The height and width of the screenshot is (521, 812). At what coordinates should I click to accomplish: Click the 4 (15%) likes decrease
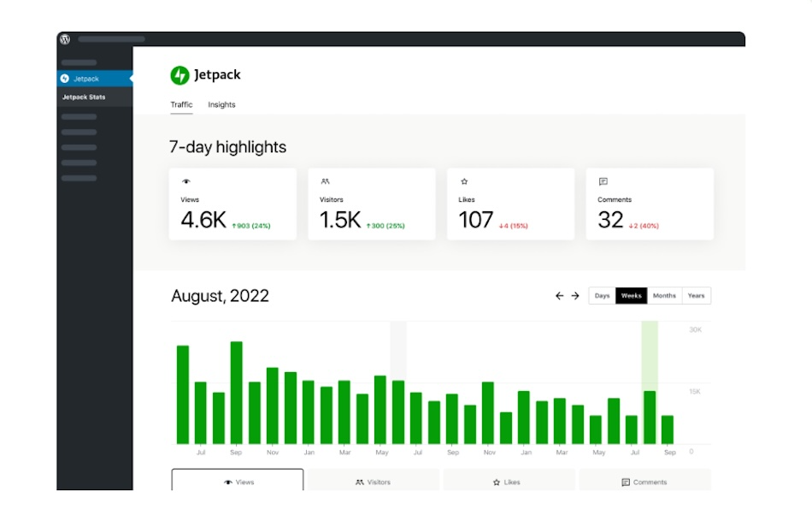point(513,226)
